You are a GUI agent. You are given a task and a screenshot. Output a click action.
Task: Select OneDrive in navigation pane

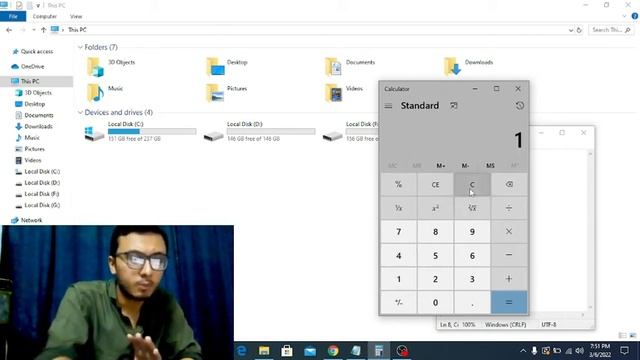pos(32,66)
